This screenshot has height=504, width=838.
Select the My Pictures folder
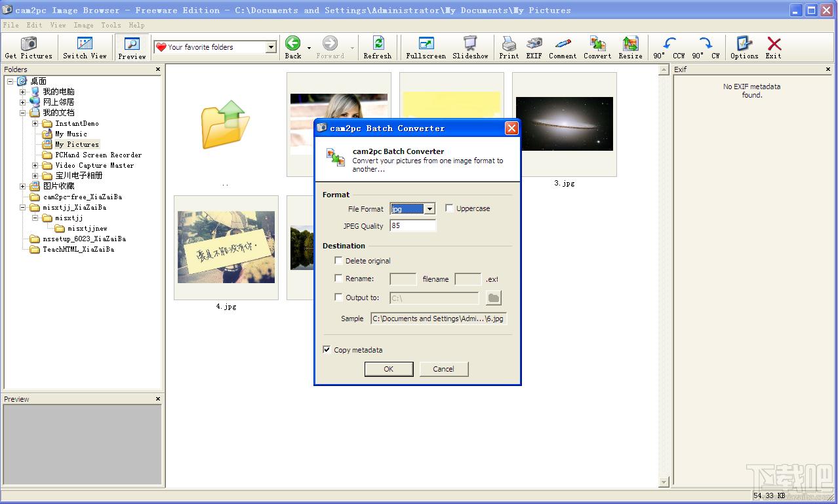click(77, 144)
